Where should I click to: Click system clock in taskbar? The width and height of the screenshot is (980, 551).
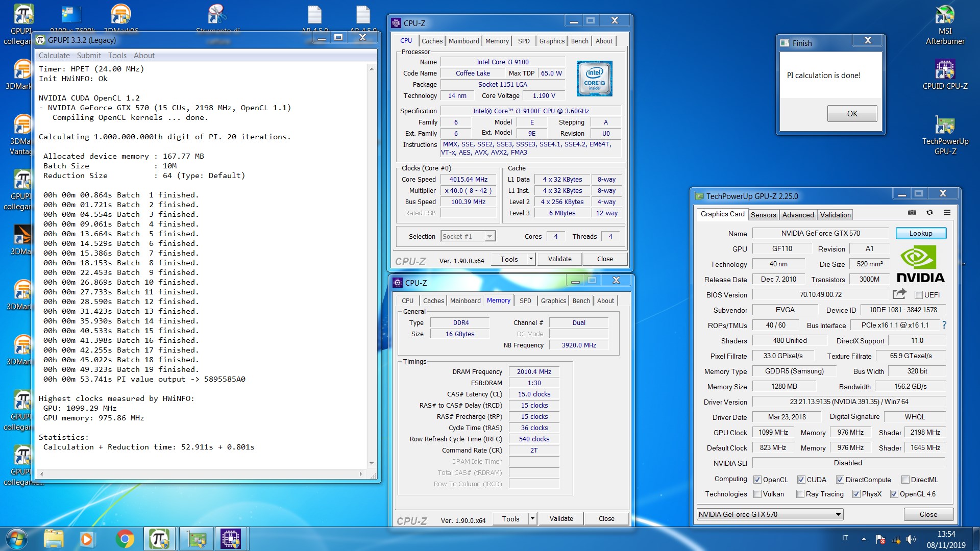[946, 539]
